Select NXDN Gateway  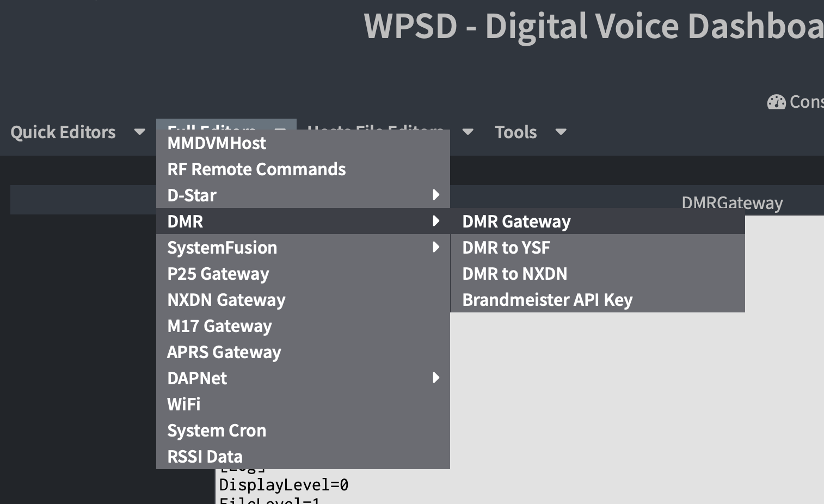(226, 300)
